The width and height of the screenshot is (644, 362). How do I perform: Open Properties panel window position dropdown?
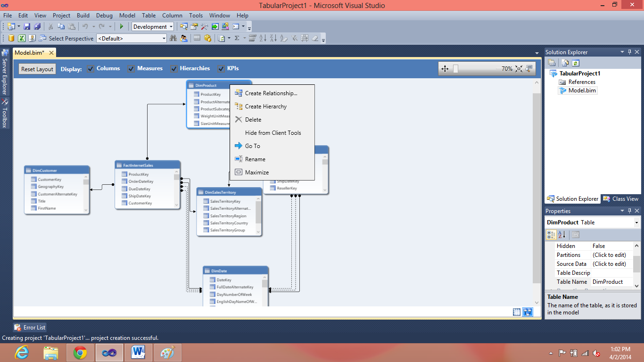[x=622, y=211]
